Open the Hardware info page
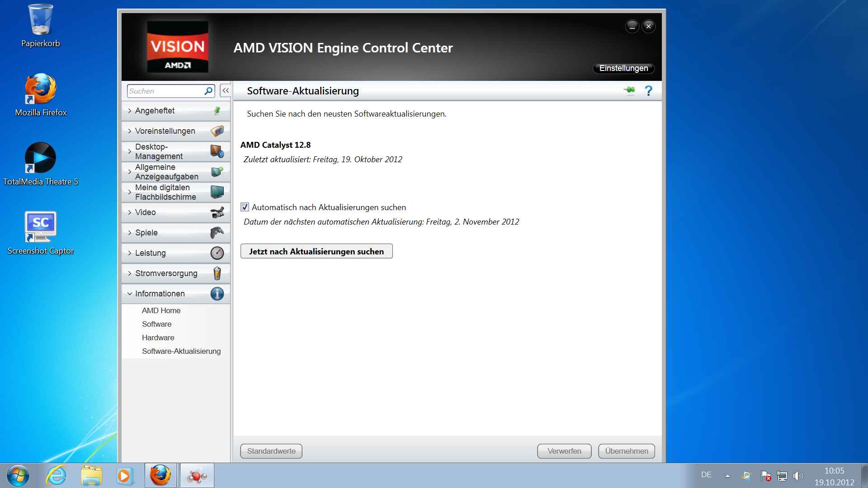 (158, 338)
